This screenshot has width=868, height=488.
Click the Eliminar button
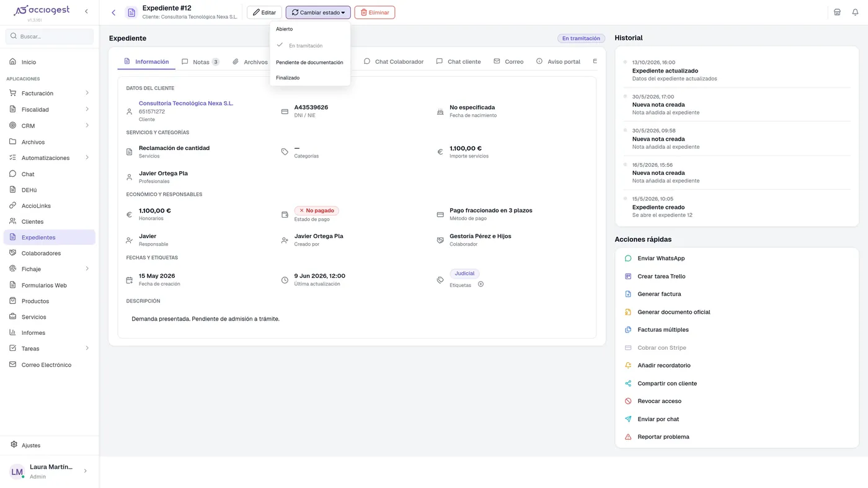(374, 12)
